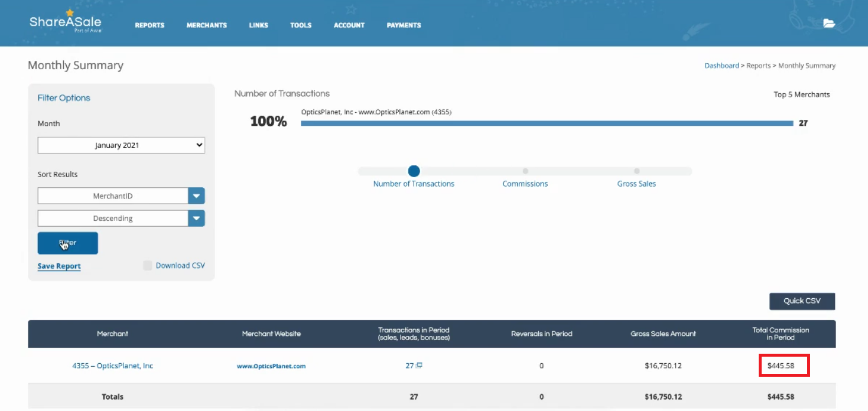Open the 4355 – OpticsPlanet, Inc merchant link

click(112, 366)
